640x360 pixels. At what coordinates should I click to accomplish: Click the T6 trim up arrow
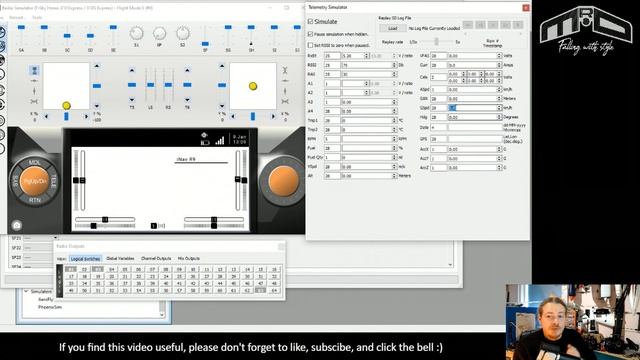[187, 70]
